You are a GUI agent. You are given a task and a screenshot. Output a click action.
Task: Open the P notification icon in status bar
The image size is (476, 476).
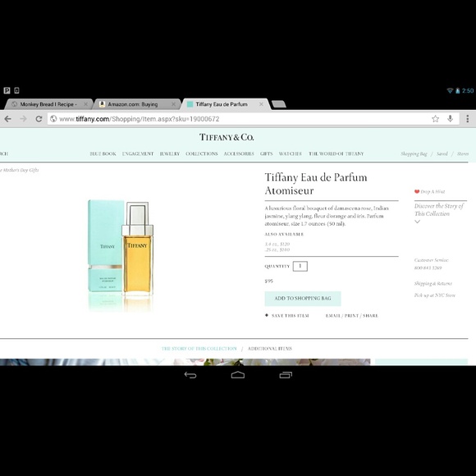[7, 90]
